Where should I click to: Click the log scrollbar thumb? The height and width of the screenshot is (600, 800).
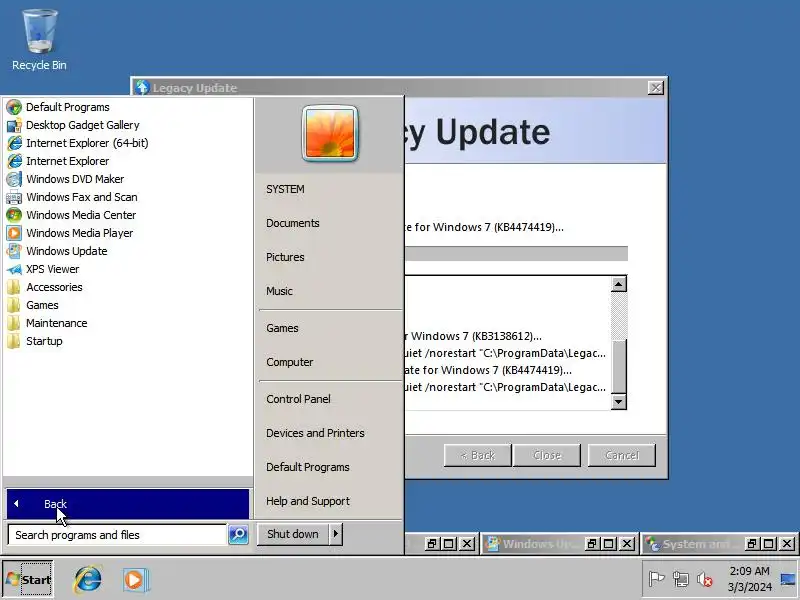(619, 366)
